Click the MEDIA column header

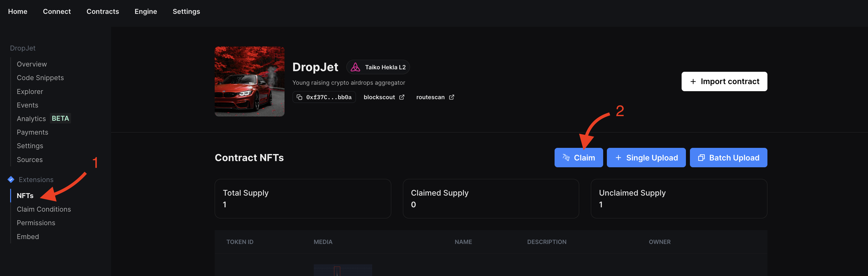[323, 242]
